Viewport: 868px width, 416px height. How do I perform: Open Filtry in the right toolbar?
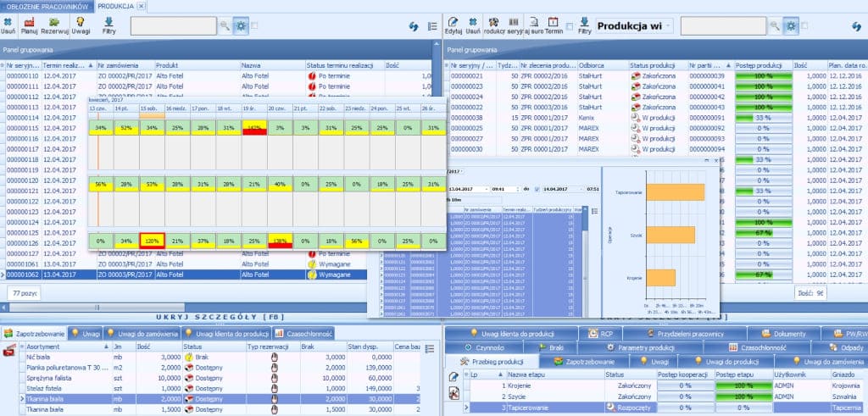tap(584, 22)
